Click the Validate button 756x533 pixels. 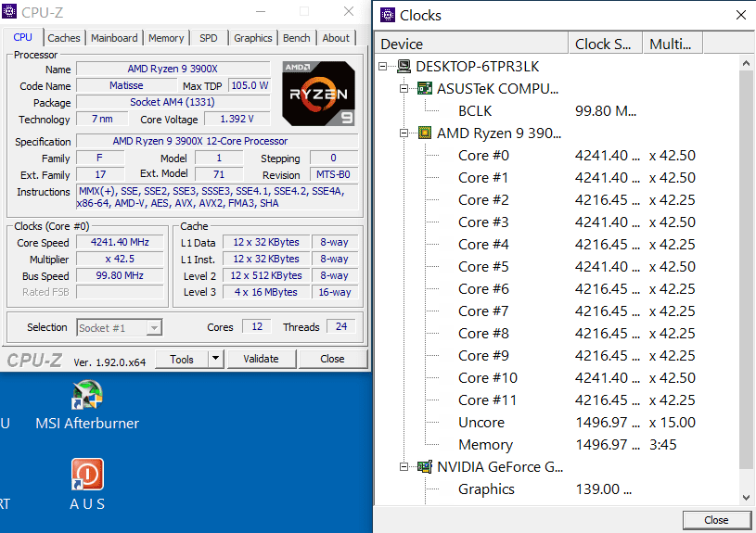coord(261,359)
